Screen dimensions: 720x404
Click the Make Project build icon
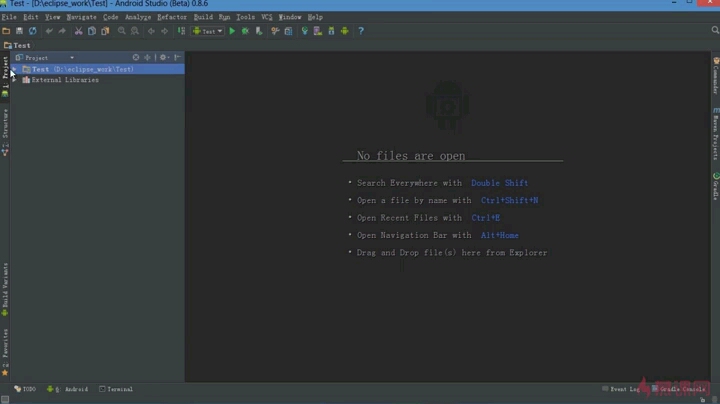181,31
